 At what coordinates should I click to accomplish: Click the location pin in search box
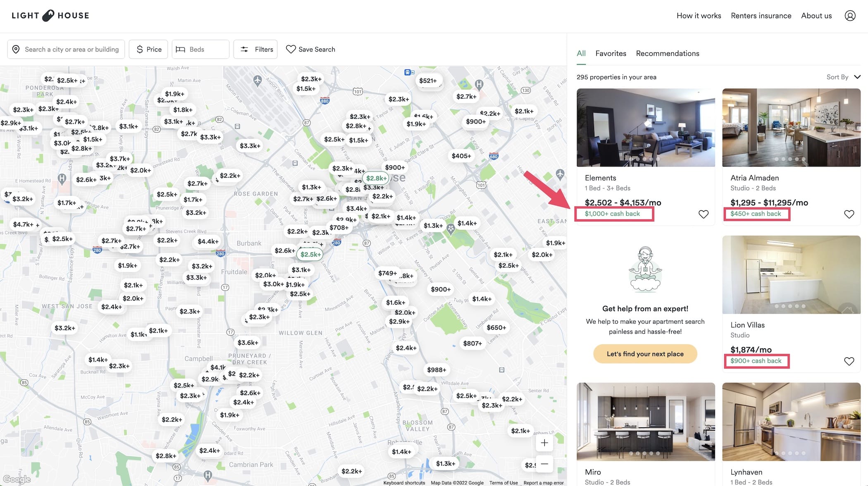point(16,50)
